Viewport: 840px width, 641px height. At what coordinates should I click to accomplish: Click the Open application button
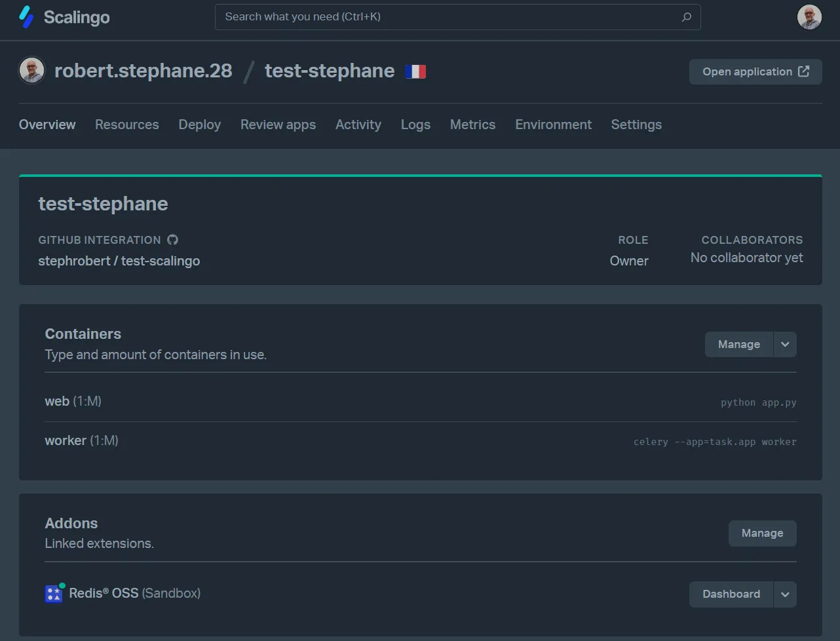point(747,71)
